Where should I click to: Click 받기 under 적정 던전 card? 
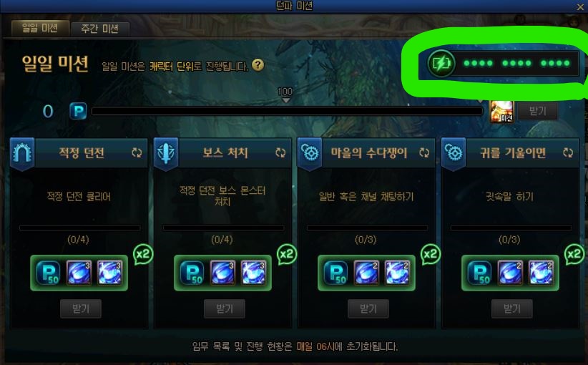pyautogui.click(x=81, y=308)
